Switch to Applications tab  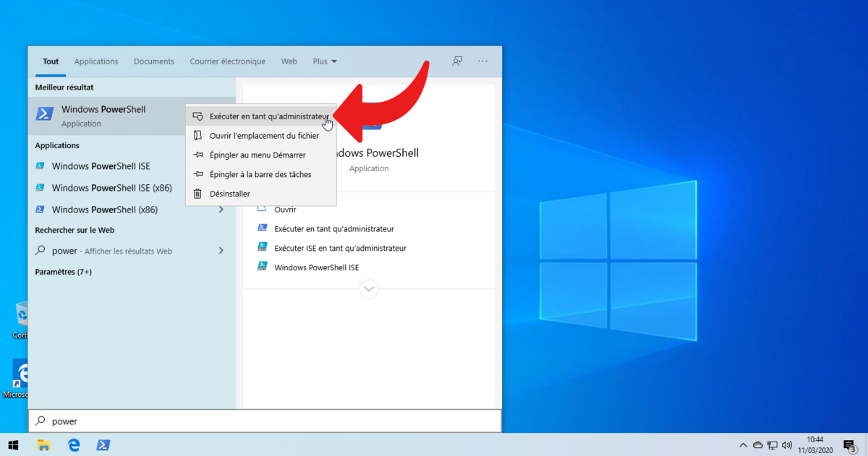click(96, 61)
